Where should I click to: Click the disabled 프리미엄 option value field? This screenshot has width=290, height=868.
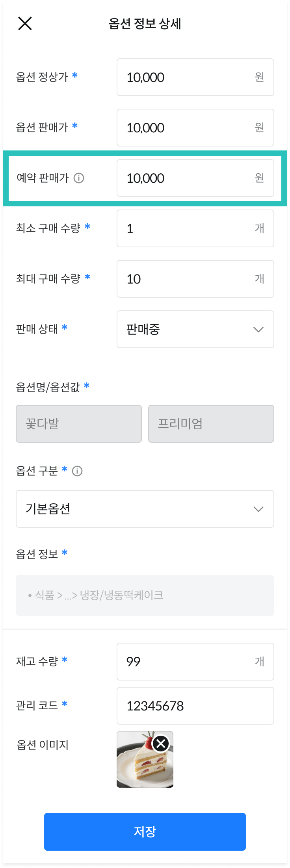[211, 424]
